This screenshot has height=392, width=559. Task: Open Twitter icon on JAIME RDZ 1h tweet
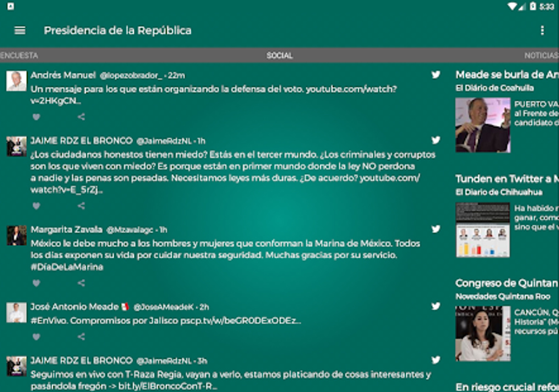tap(436, 140)
